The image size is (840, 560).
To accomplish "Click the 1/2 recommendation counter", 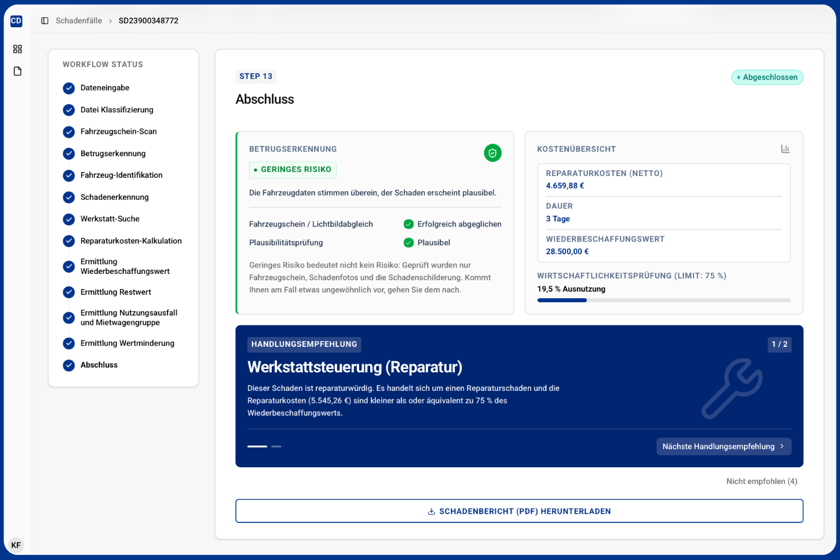I will click(779, 344).
